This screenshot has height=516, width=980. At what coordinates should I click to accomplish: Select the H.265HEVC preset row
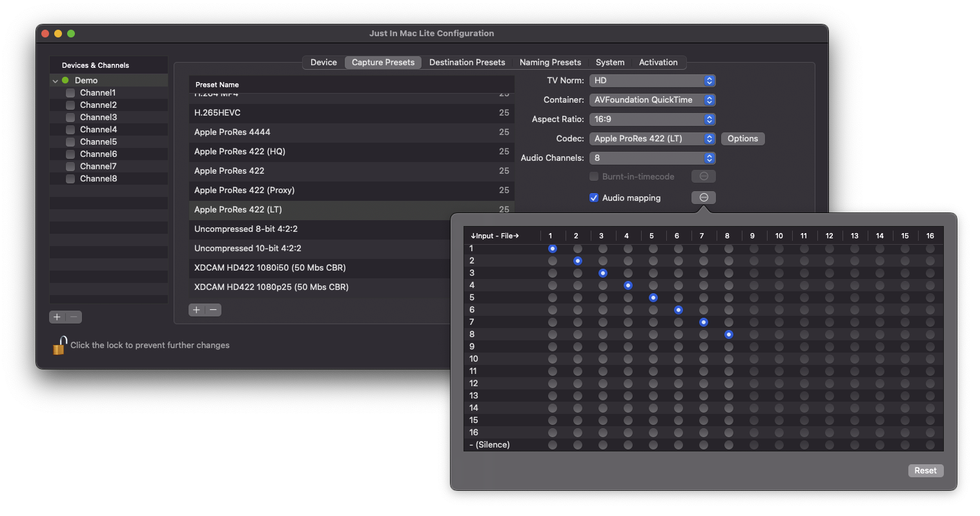(x=352, y=113)
